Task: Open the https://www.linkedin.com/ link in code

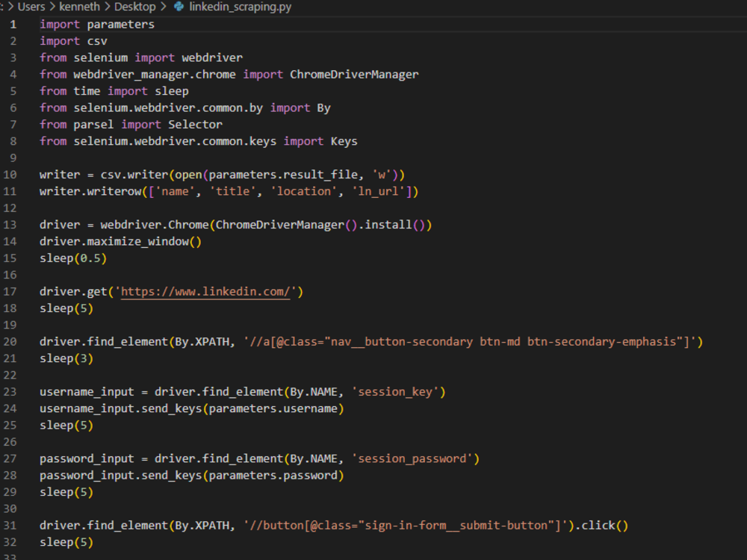Action: 205,291
